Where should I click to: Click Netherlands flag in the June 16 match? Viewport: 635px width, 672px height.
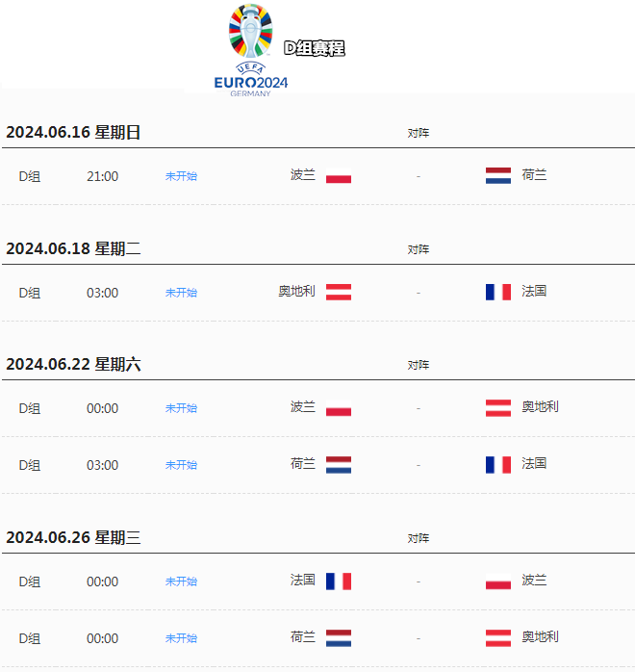[498, 176]
